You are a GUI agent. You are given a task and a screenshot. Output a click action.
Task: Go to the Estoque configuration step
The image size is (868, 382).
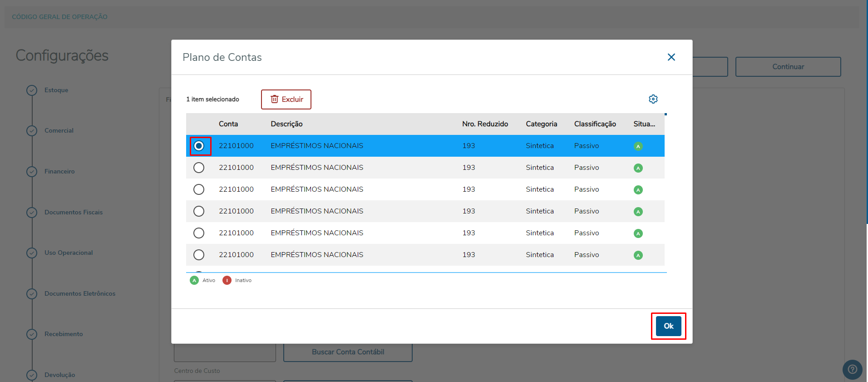56,90
